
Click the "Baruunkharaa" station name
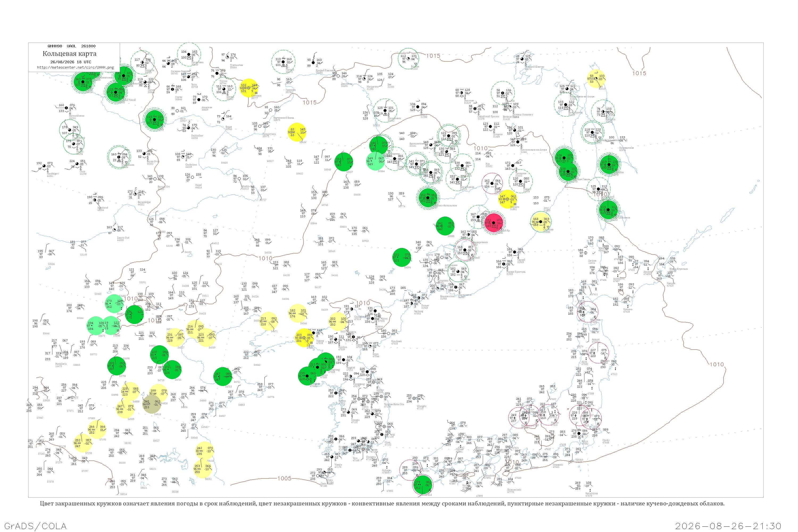77,116
